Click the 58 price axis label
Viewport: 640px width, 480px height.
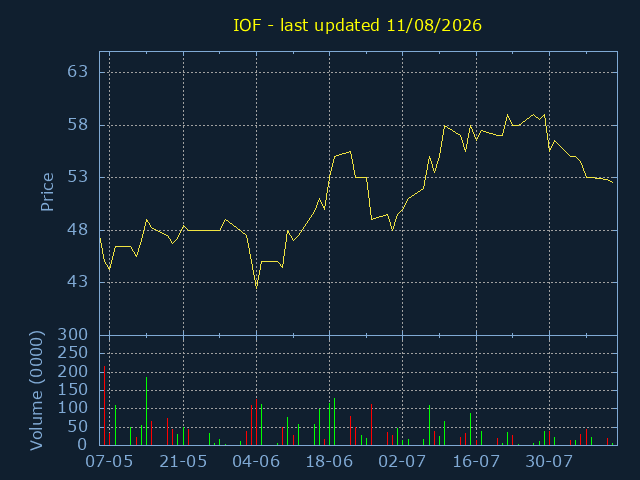click(x=78, y=125)
